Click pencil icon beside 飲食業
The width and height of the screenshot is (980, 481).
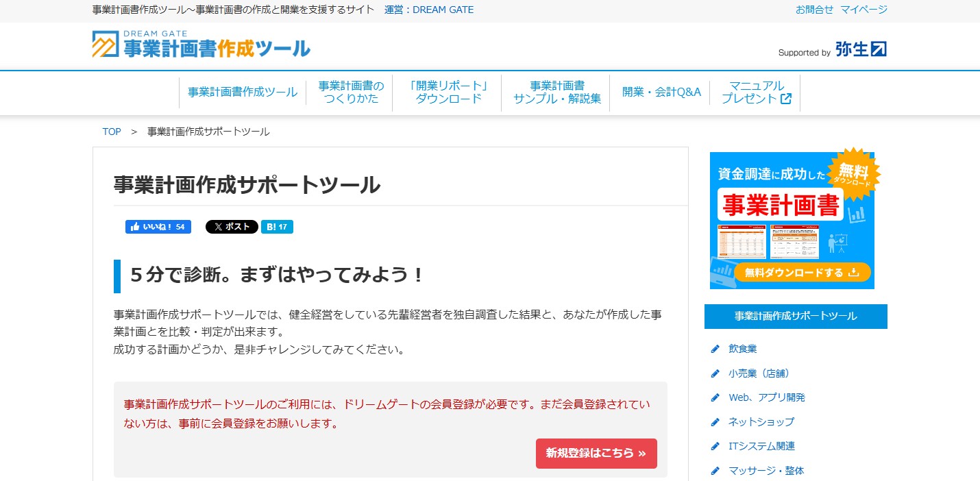pos(715,349)
